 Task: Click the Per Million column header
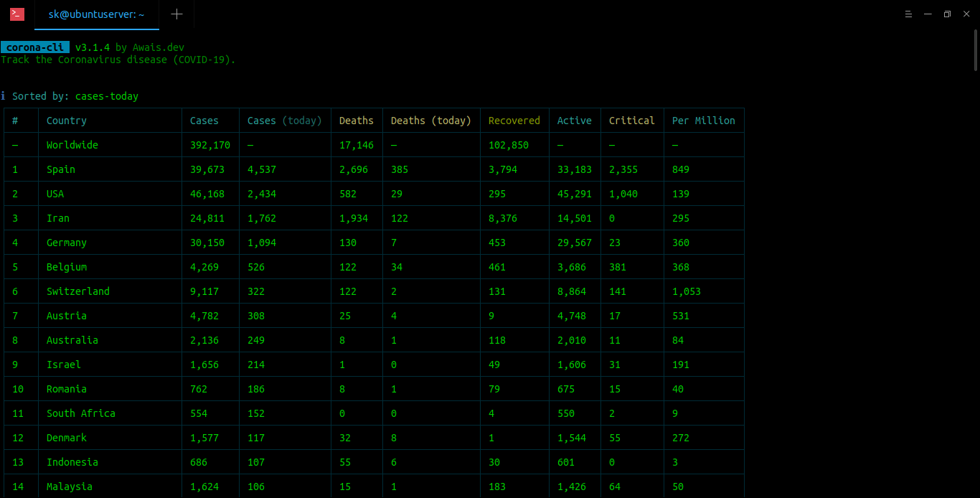(x=703, y=121)
